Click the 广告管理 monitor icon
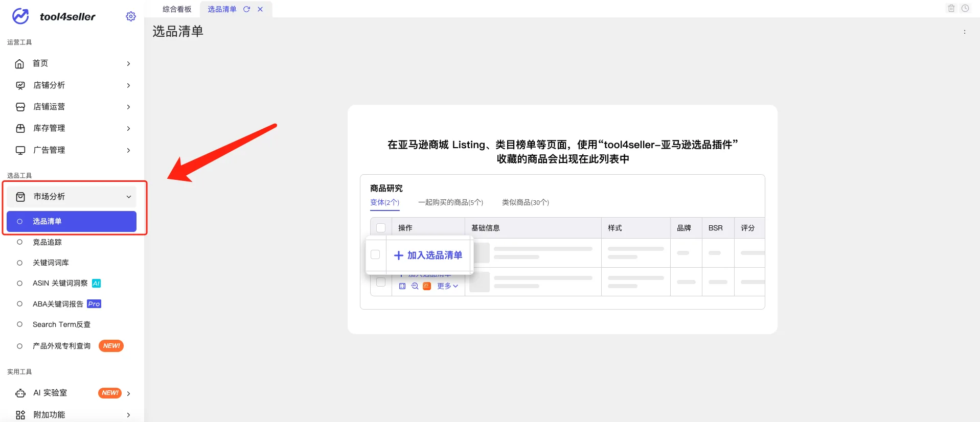 point(20,150)
